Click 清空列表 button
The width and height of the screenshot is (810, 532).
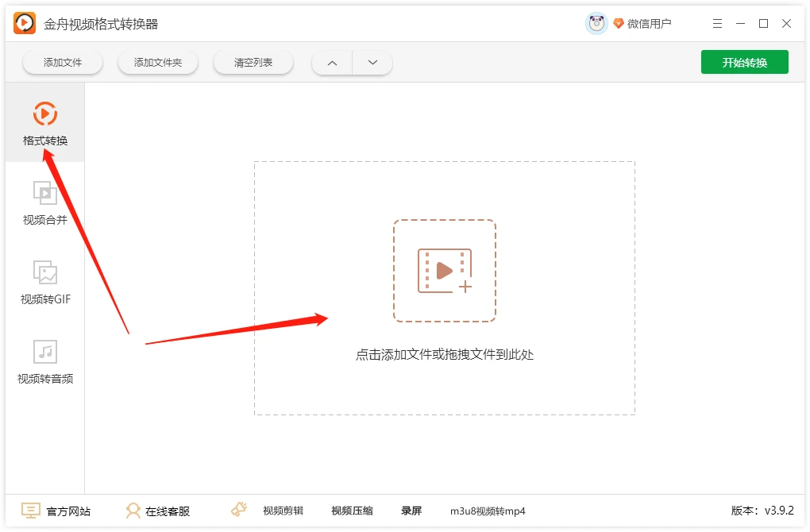(x=253, y=63)
